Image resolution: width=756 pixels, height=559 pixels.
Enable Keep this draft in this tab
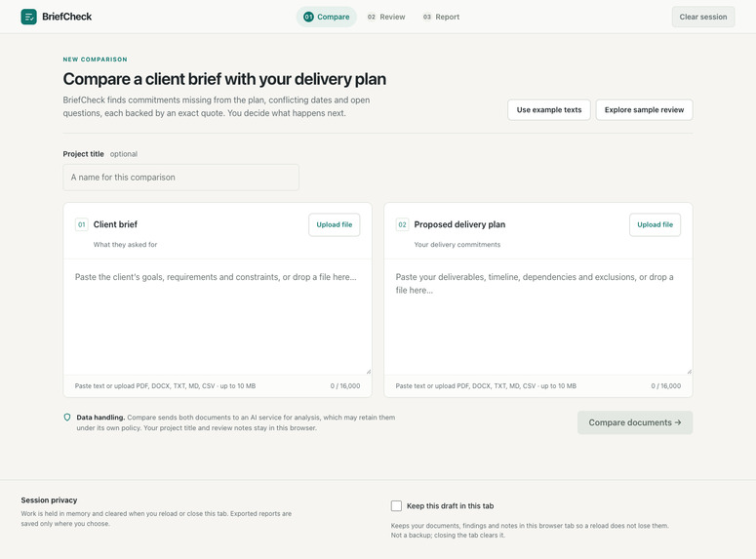[x=396, y=505]
